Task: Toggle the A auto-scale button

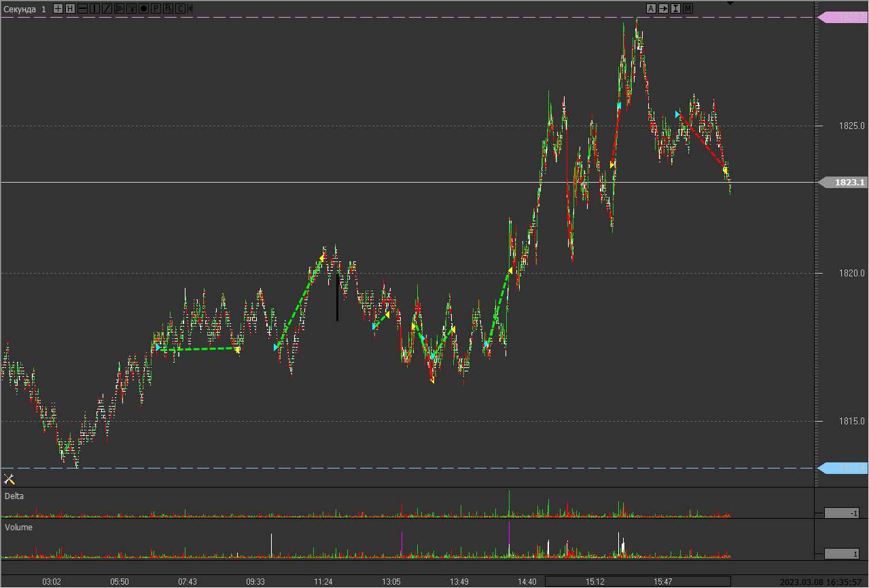Action: tap(651, 8)
